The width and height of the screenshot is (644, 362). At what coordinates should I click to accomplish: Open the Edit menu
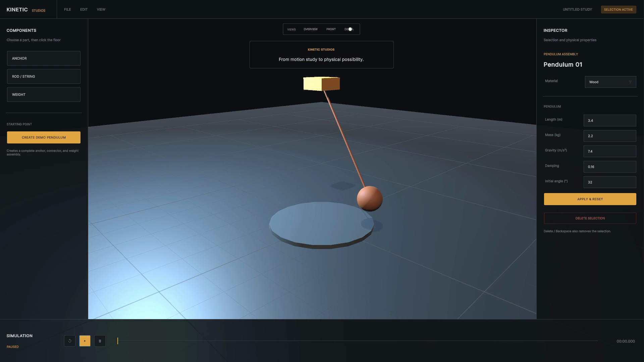(84, 9)
